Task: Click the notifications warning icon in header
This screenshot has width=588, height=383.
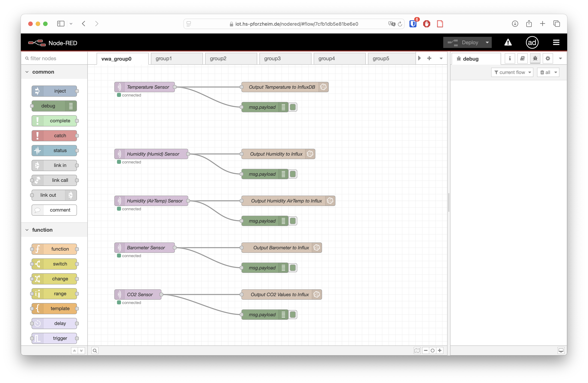Action: 508,42
